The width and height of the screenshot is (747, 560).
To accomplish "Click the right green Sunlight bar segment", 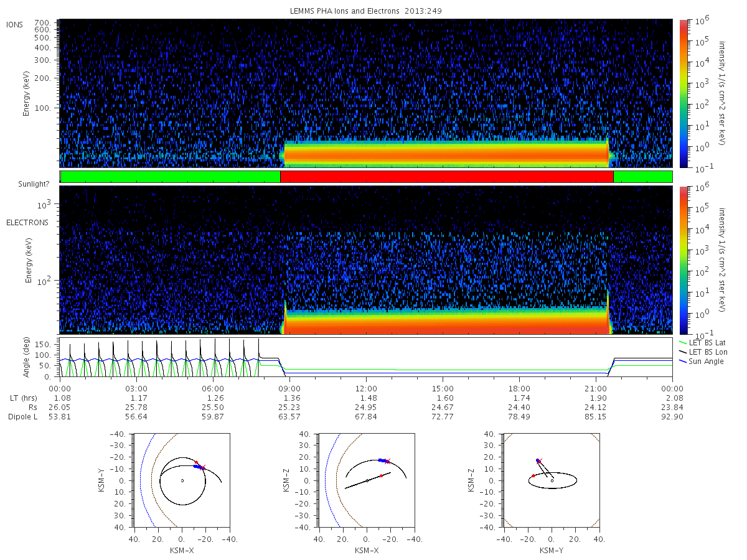I will click(x=643, y=177).
